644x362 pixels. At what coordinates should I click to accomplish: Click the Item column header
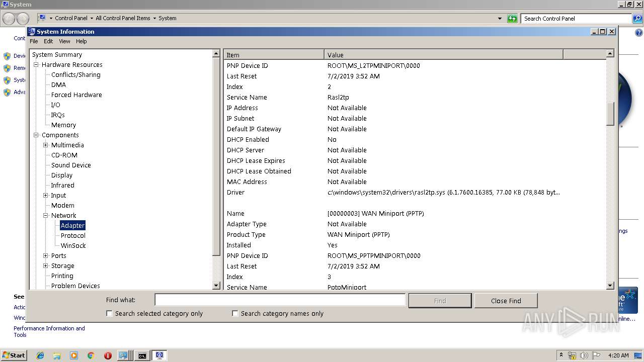274,55
